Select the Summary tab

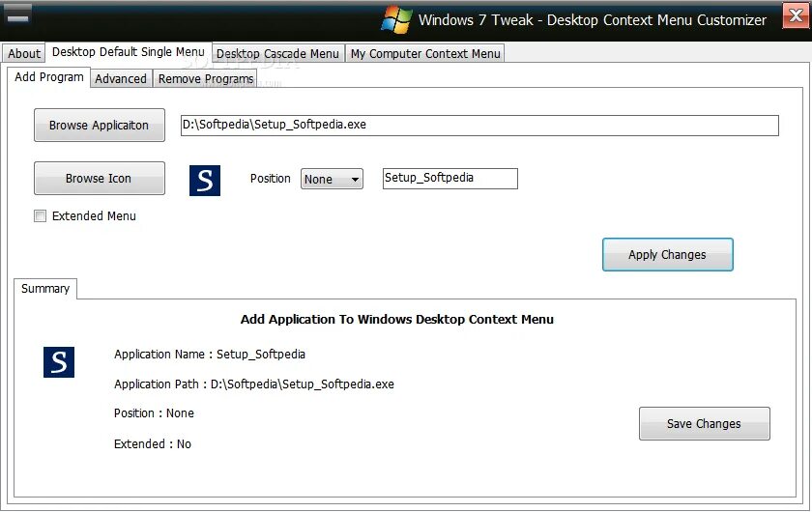tap(45, 288)
